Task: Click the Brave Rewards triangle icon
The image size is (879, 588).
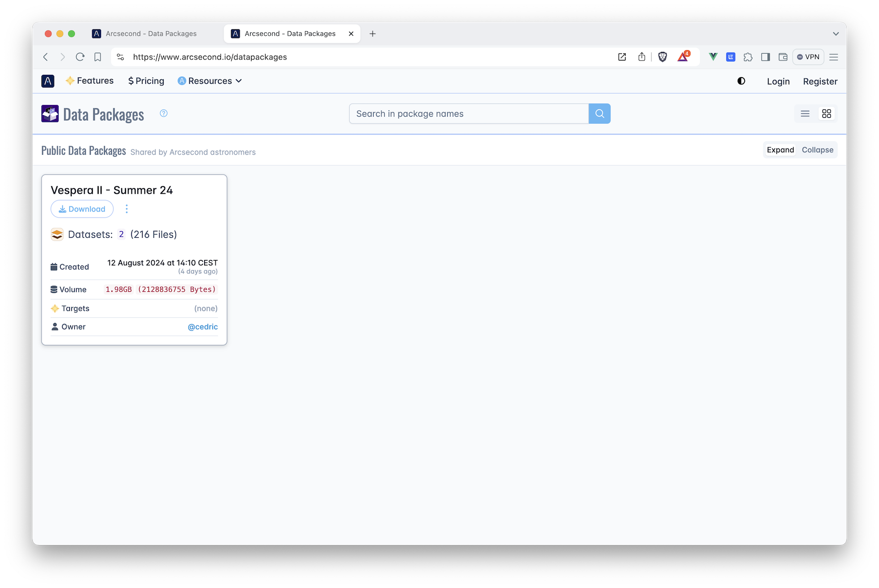Action: click(x=683, y=57)
